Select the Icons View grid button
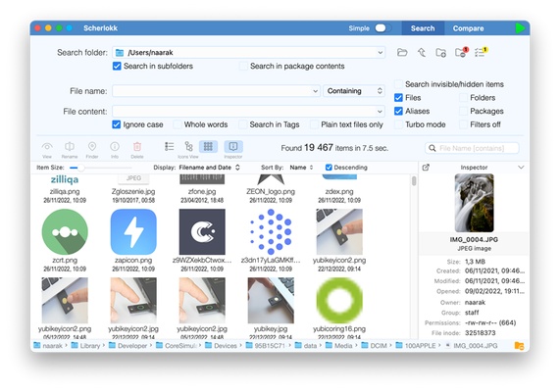The height and width of the screenshot is (392, 560). 208,146
